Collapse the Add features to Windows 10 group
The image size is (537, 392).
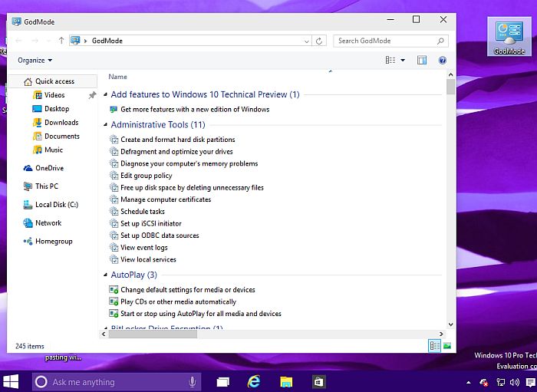[x=106, y=94]
